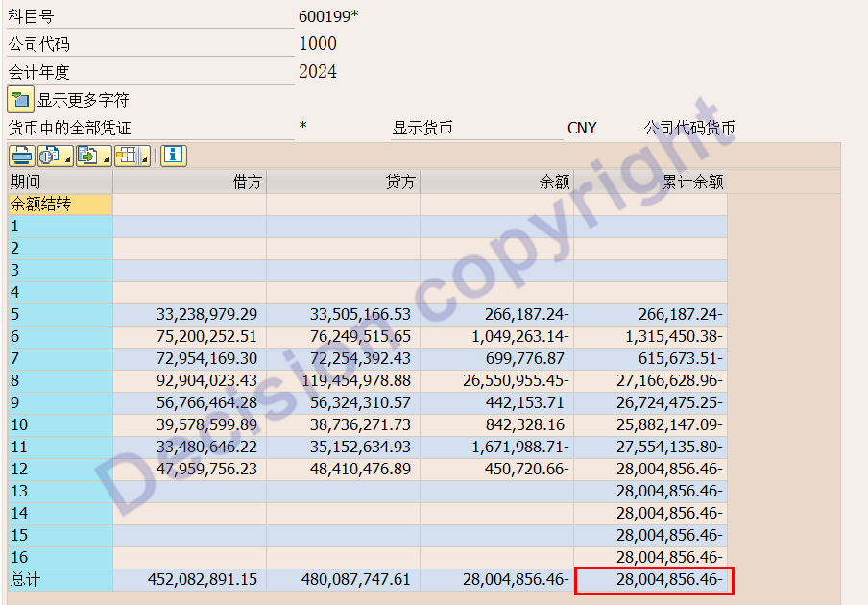This screenshot has height=605, width=868.
Task: Click total debit amount 452,082,891.15
Action: [x=203, y=580]
